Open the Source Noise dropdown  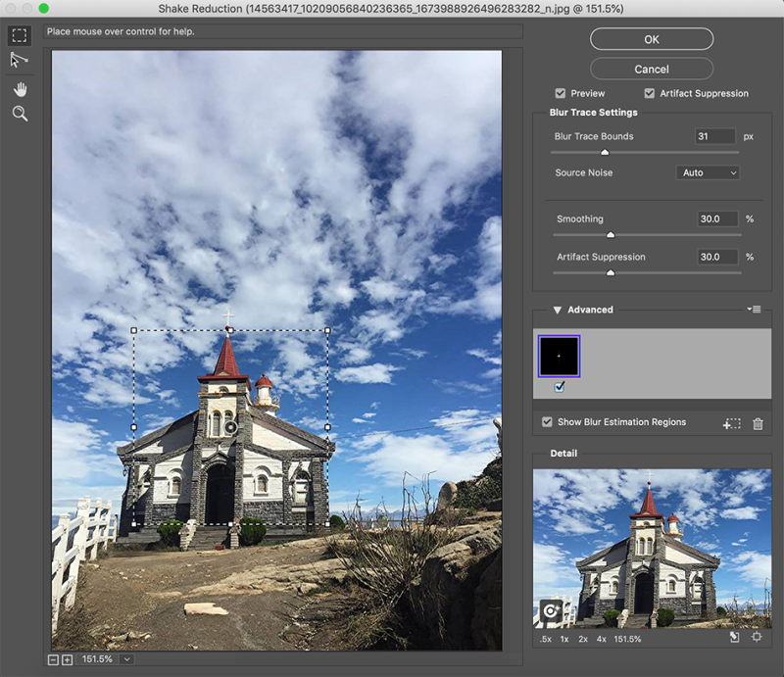(x=708, y=172)
